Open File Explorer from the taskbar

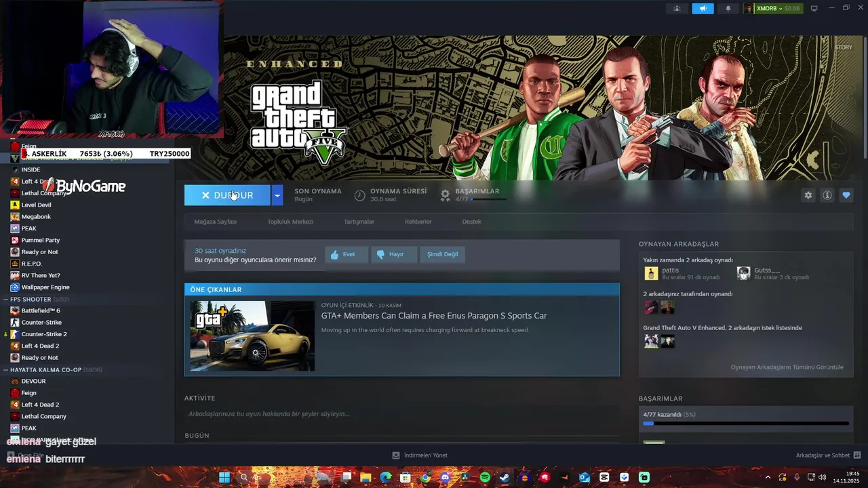[x=366, y=477]
